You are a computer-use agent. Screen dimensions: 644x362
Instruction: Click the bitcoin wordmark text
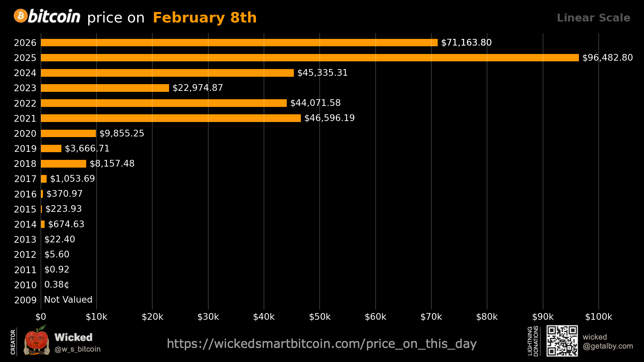[x=54, y=16]
